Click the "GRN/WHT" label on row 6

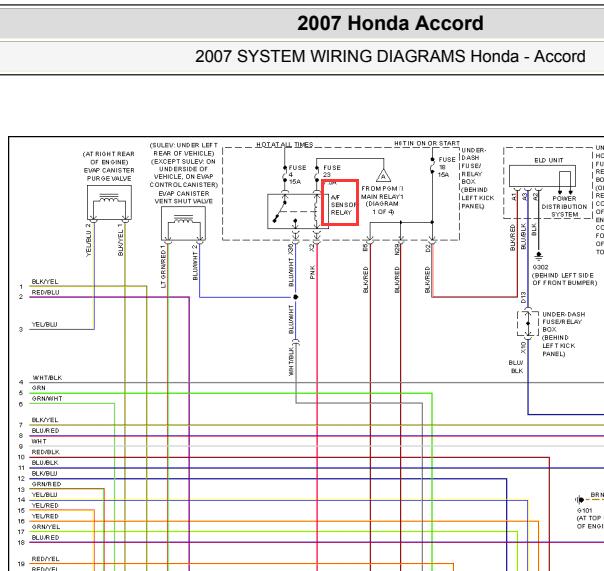point(47,399)
